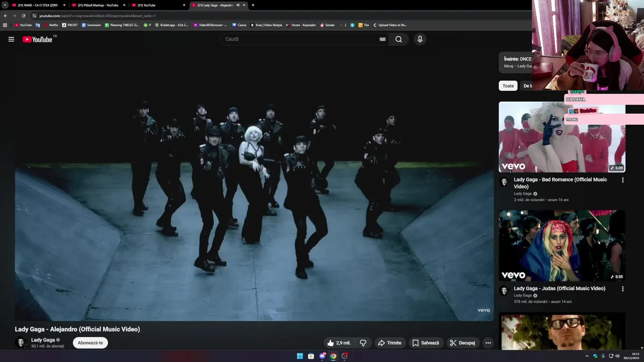This screenshot has height=362, width=644.
Task: Open the Kicklet.app bookmark
Action: [x=172, y=25]
